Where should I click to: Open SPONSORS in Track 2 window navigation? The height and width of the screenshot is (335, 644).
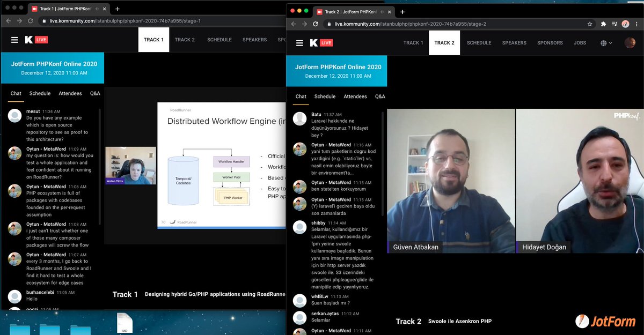tap(550, 43)
